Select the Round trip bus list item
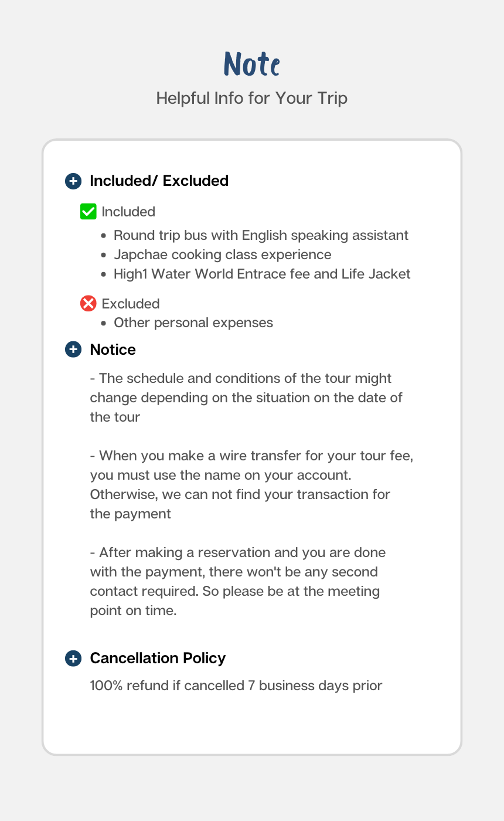This screenshot has height=821, width=504. click(x=261, y=235)
